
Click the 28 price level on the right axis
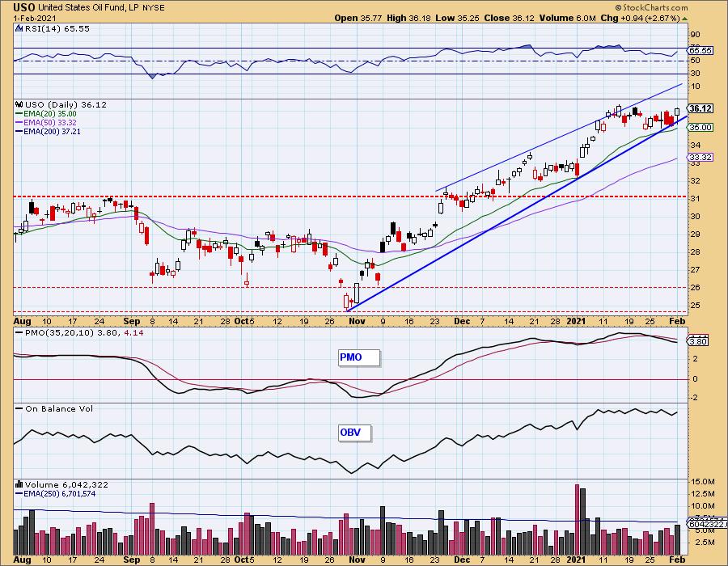(696, 252)
